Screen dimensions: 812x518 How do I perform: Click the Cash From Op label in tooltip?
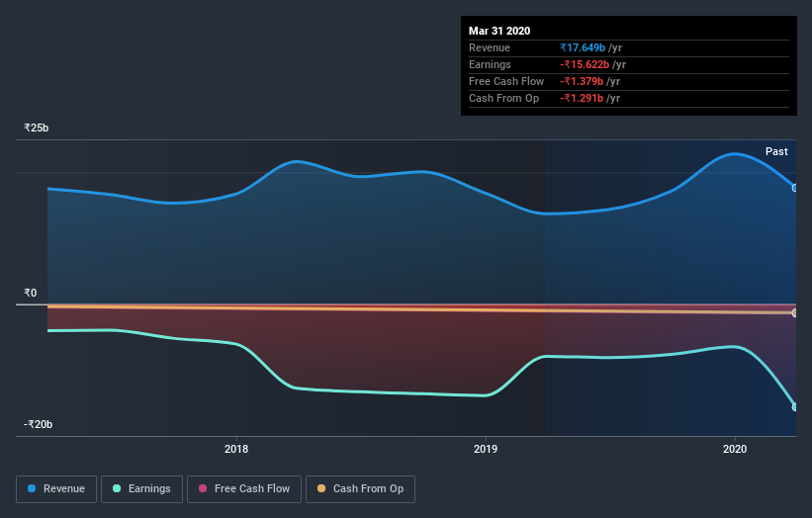pyautogui.click(x=503, y=98)
